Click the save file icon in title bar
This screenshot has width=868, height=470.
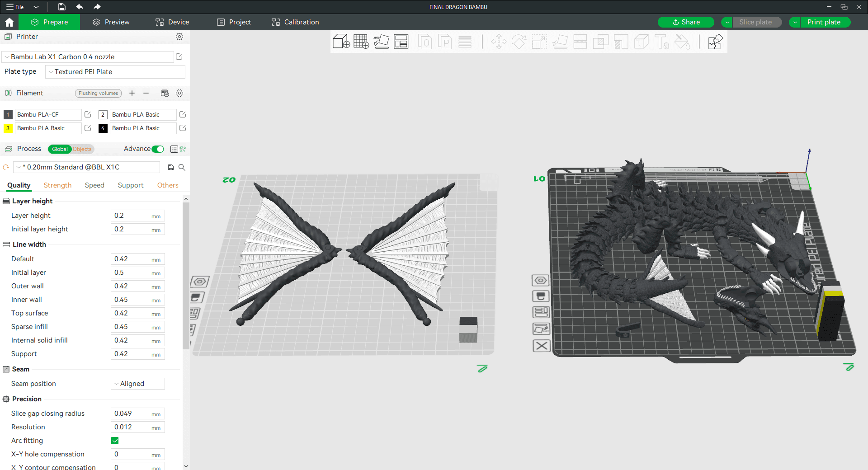[x=61, y=7]
